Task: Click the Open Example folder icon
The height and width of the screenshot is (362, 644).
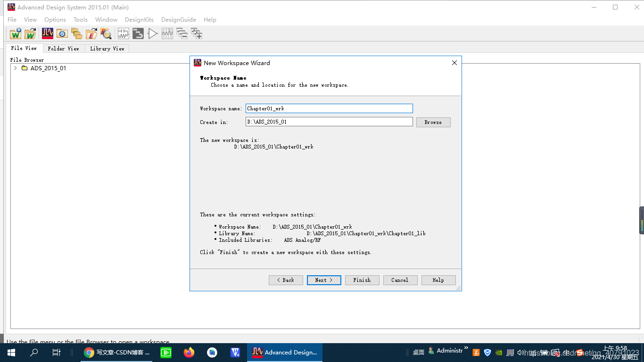Action: (x=91, y=33)
